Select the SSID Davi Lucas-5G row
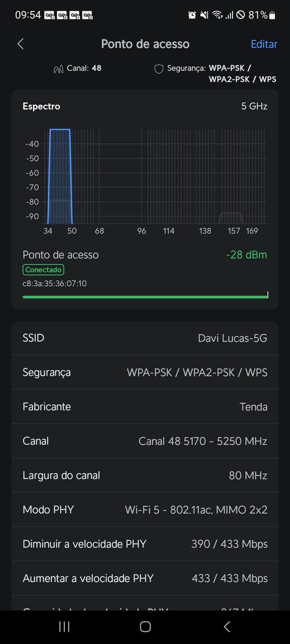This screenshot has height=644, width=290. click(145, 338)
